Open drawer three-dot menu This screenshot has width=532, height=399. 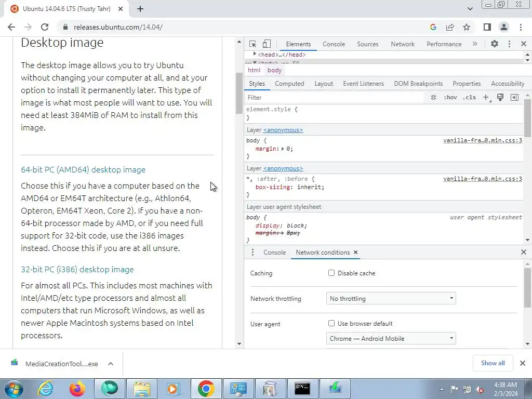pos(252,252)
